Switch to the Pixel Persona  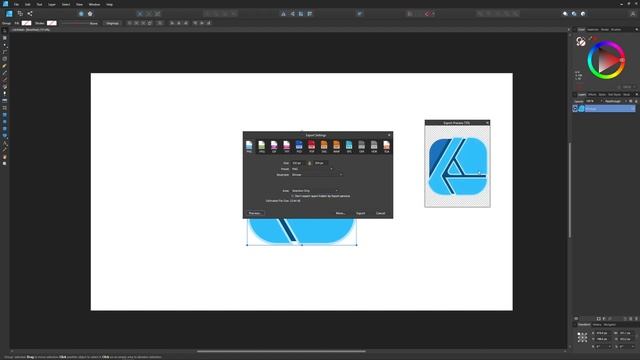pos(20,13)
